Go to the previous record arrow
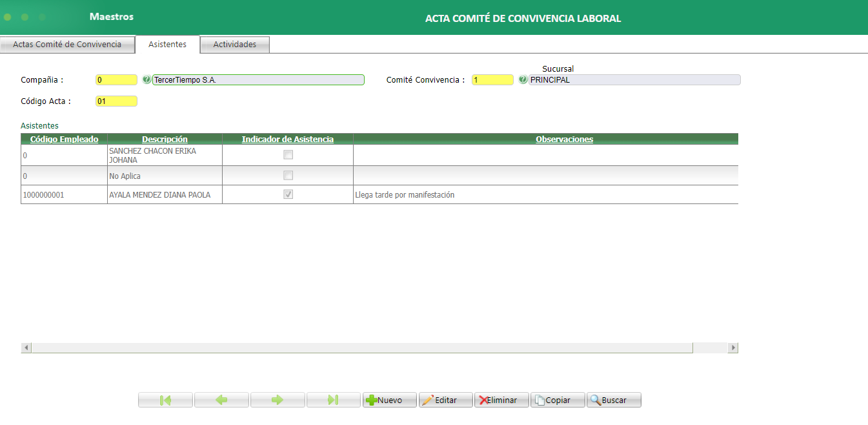Image resolution: width=868 pixels, height=425 pixels. [x=221, y=400]
